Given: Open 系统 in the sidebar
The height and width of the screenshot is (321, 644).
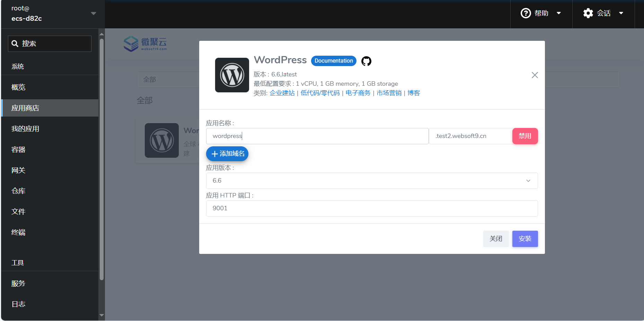Looking at the screenshot, I should 18,66.
